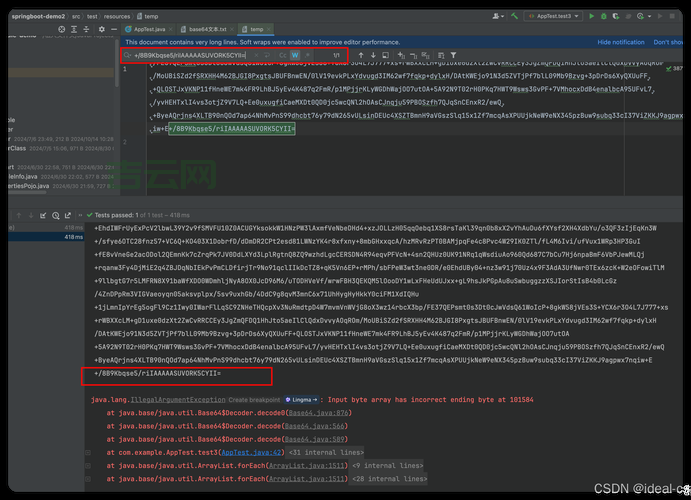Toggle the Words option in find bar
This screenshot has width=691, height=500.
point(296,55)
